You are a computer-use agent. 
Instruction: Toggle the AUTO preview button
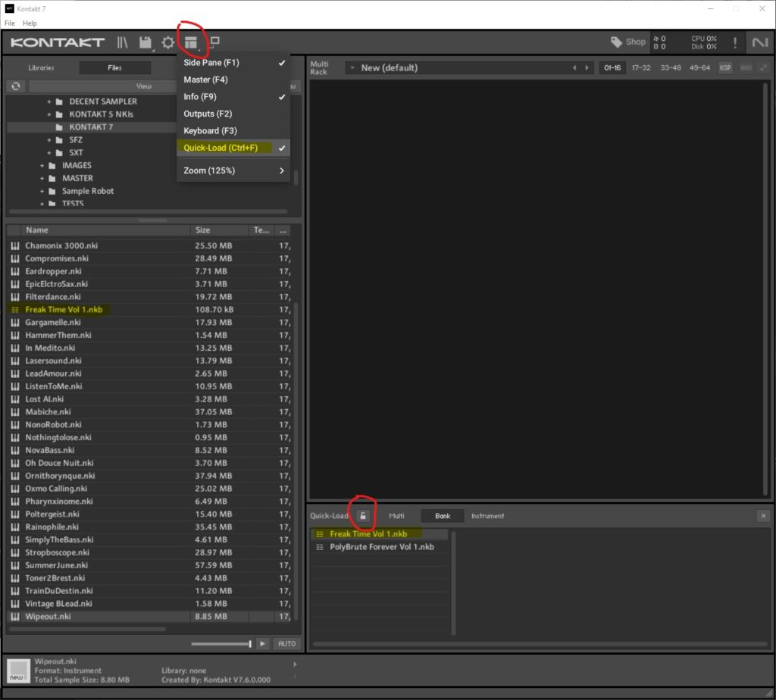[286, 643]
